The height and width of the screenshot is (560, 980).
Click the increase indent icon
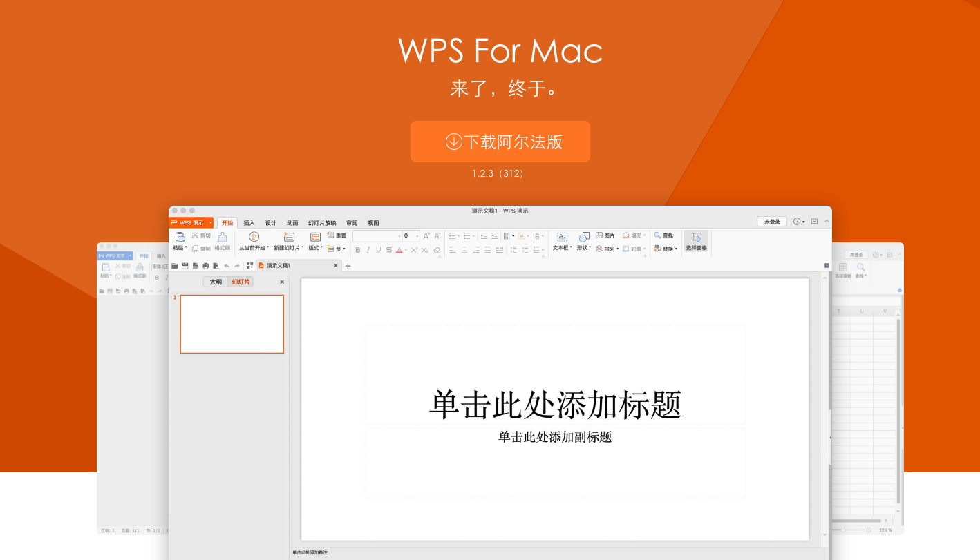point(494,236)
